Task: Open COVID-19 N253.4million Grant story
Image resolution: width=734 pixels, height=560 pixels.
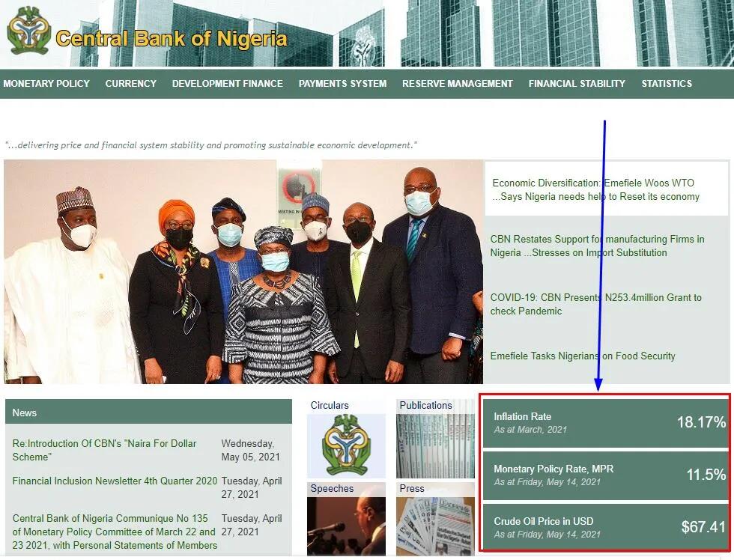Action: [x=595, y=304]
